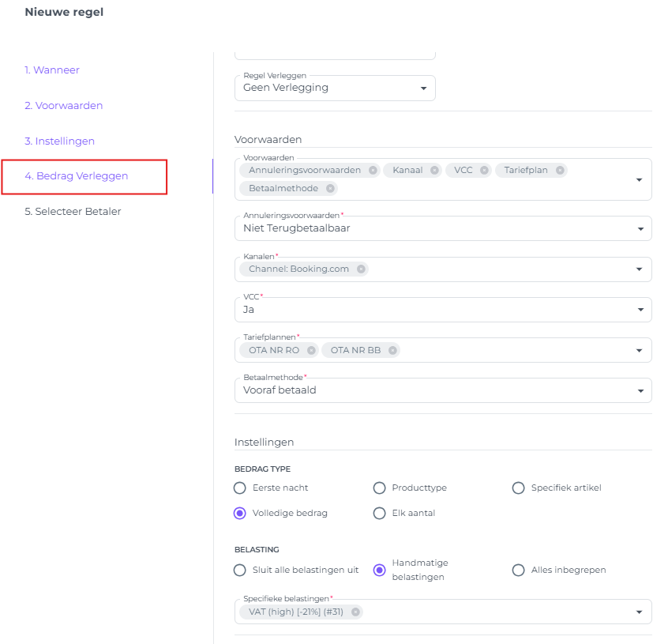Remove the OTA NR RO chip

point(311,350)
